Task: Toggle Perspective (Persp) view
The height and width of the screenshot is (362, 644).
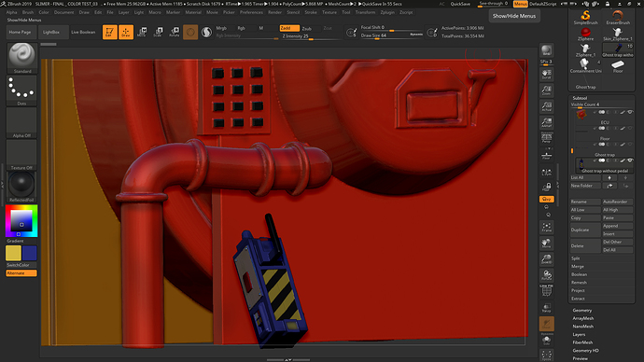Action: (x=546, y=138)
